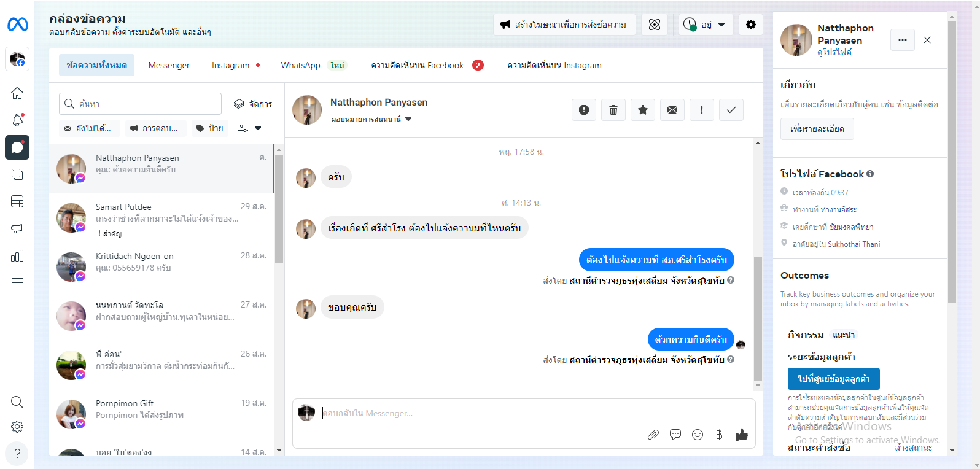Image resolution: width=980 pixels, height=469 pixels.
Task: Open Natthaphon's view profile link
Action: point(834,53)
